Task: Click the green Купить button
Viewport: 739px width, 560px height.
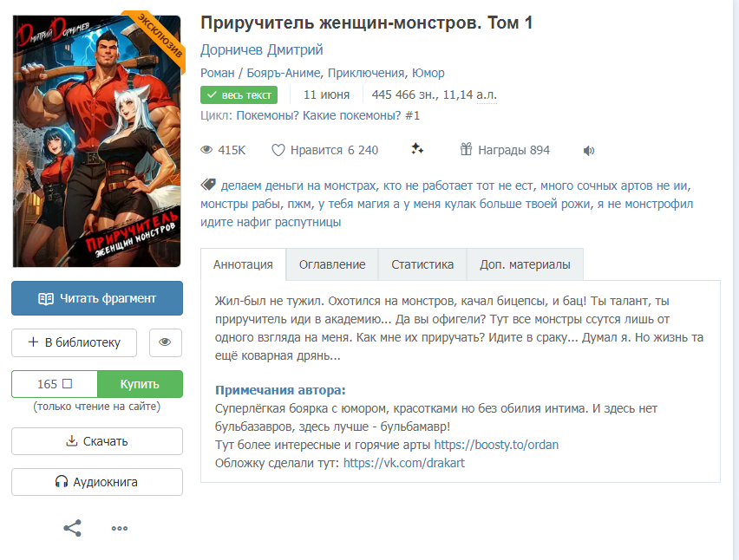Action: [x=140, y=384]
